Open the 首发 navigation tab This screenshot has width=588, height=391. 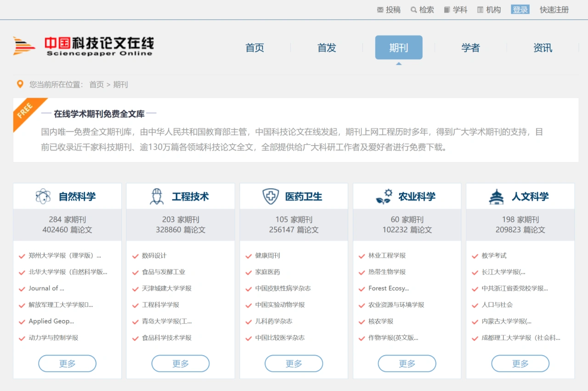coord(327,48)
